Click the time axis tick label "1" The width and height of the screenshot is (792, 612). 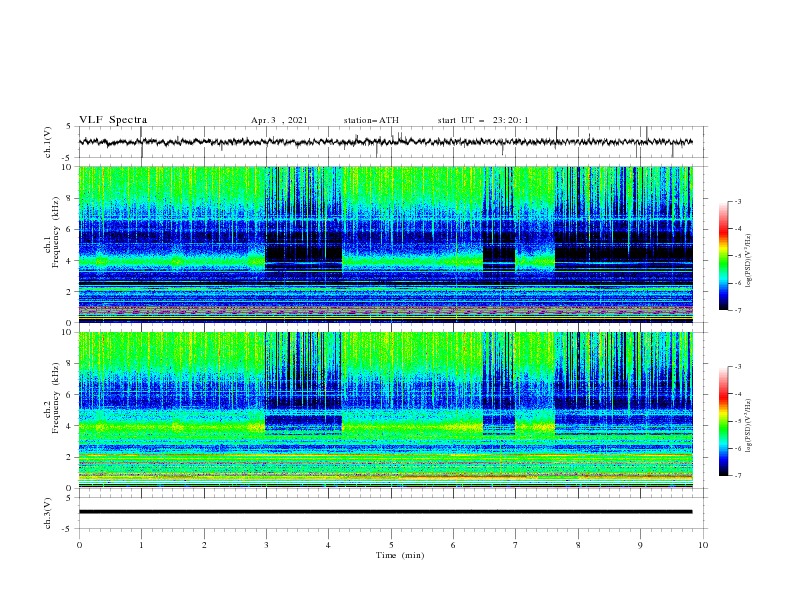coord(142,545)
